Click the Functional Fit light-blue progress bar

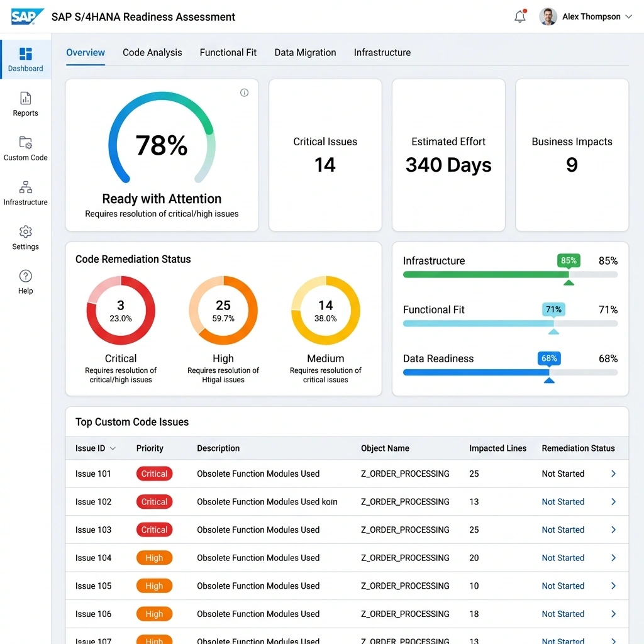click(510, 323)
